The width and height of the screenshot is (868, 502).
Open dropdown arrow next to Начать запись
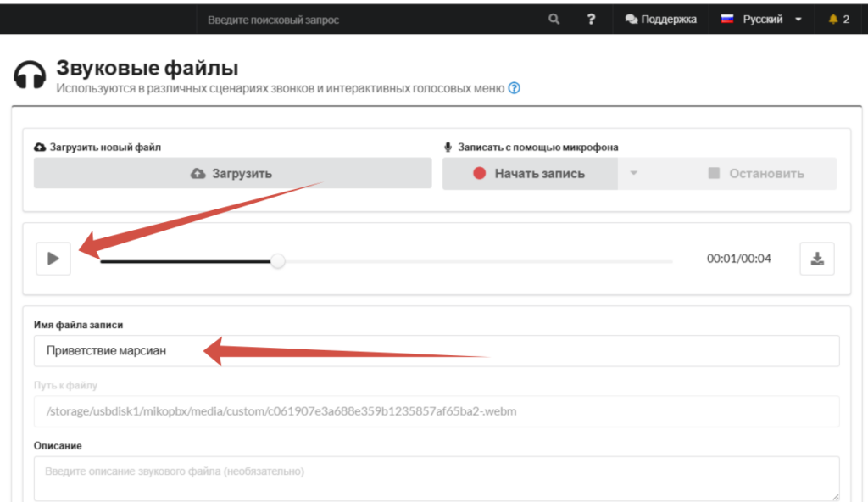coord(634,174)
